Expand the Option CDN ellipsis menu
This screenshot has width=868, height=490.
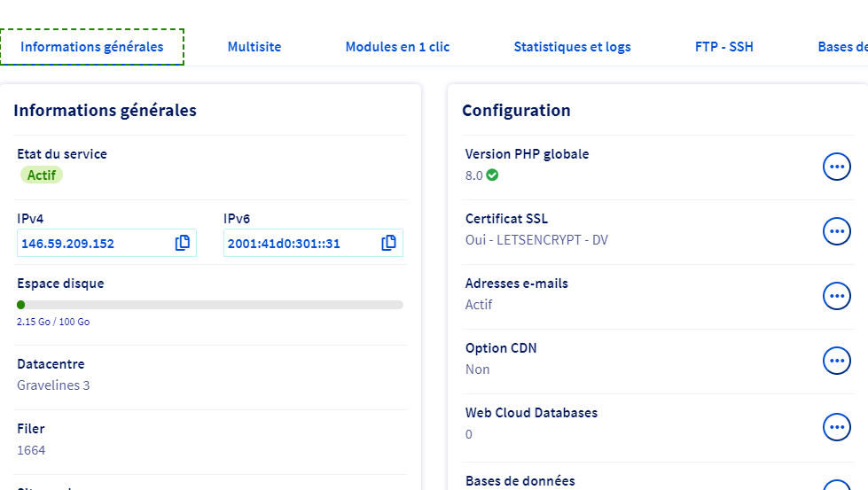coord(836,361)
